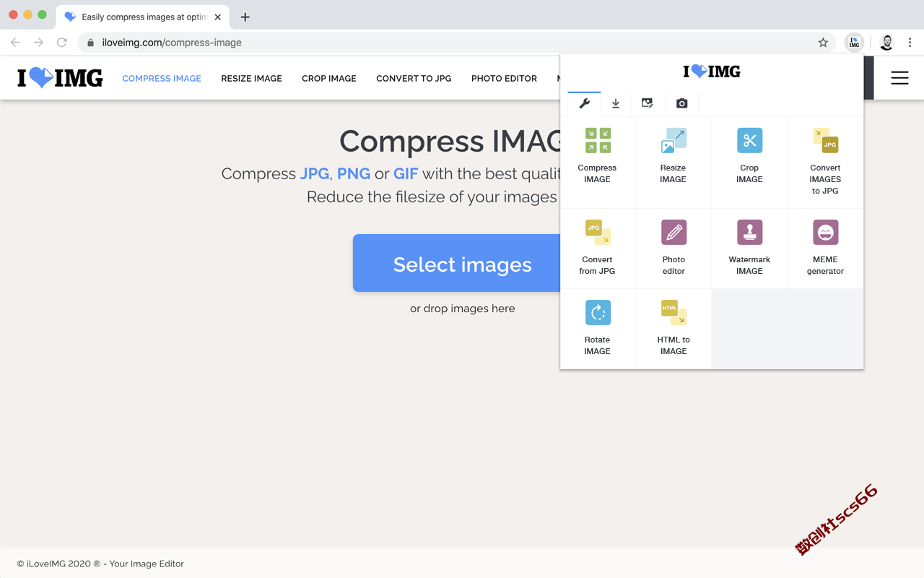Go back to the previous page
The image size is (924, 578).
point(15,43)
